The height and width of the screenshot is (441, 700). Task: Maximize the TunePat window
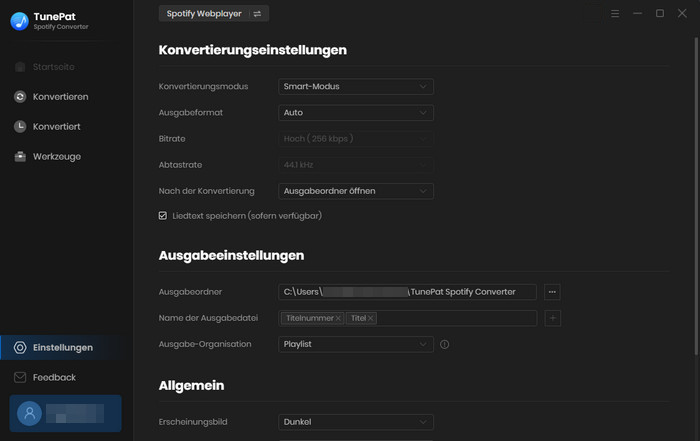point(660,14)
